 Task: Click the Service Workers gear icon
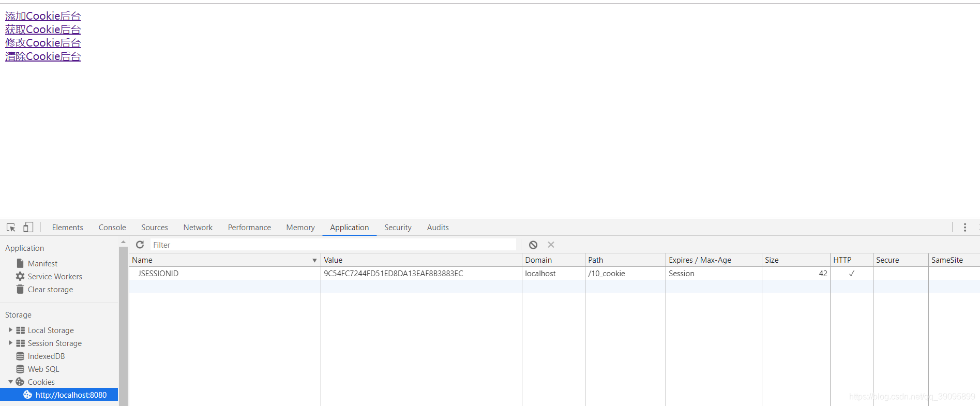(20, 276)
